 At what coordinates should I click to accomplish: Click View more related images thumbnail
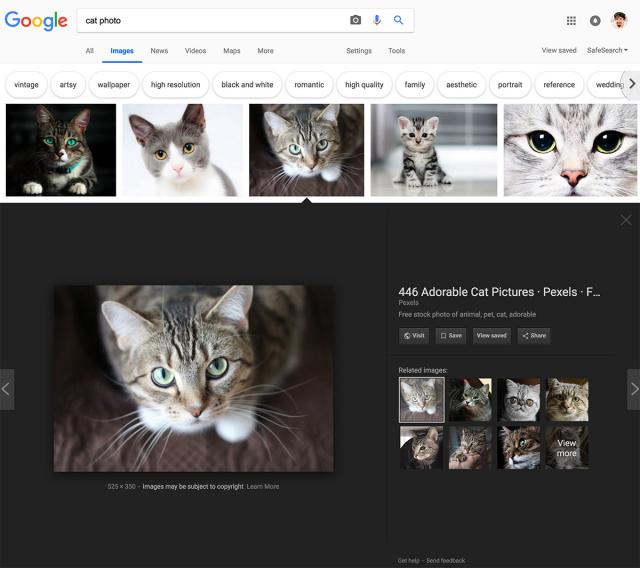pyautogui.click(x=567, y=447)
